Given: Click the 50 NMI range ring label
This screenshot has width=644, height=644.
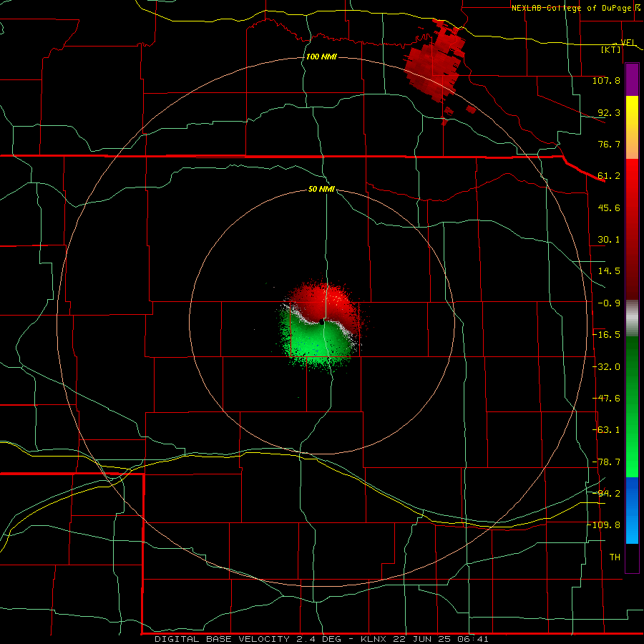Looking at the screenshot, I should click(321, 190).
